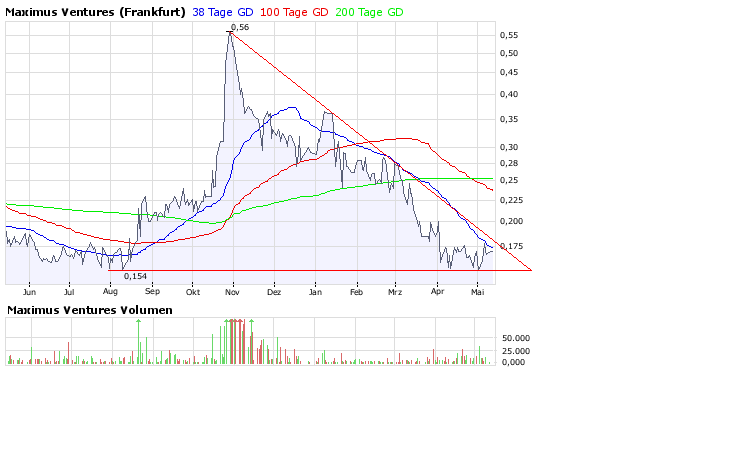Viewport: 738px width, 475px height.
Task: Click the 0,000 volume axis value
Action: (513, 362)
